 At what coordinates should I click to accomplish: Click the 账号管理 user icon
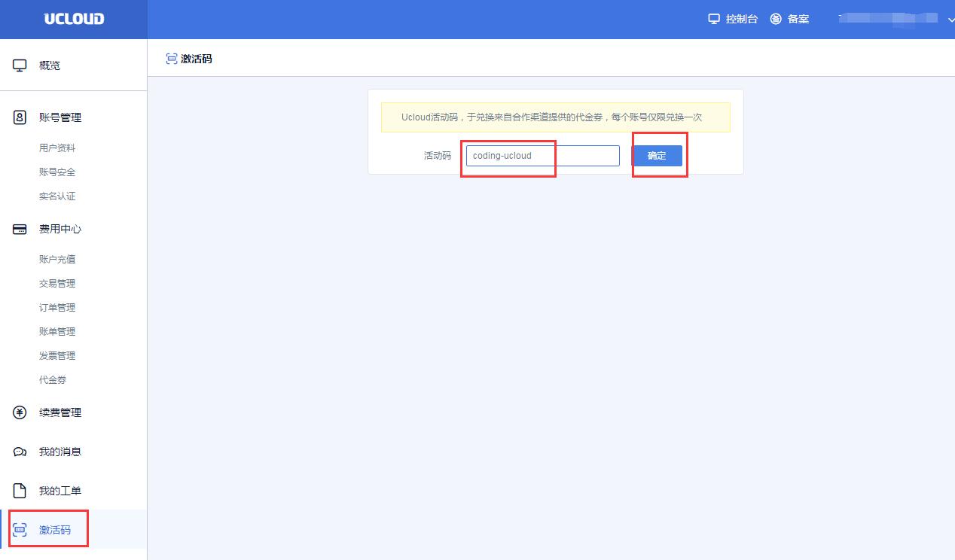[x=20, y=117]
